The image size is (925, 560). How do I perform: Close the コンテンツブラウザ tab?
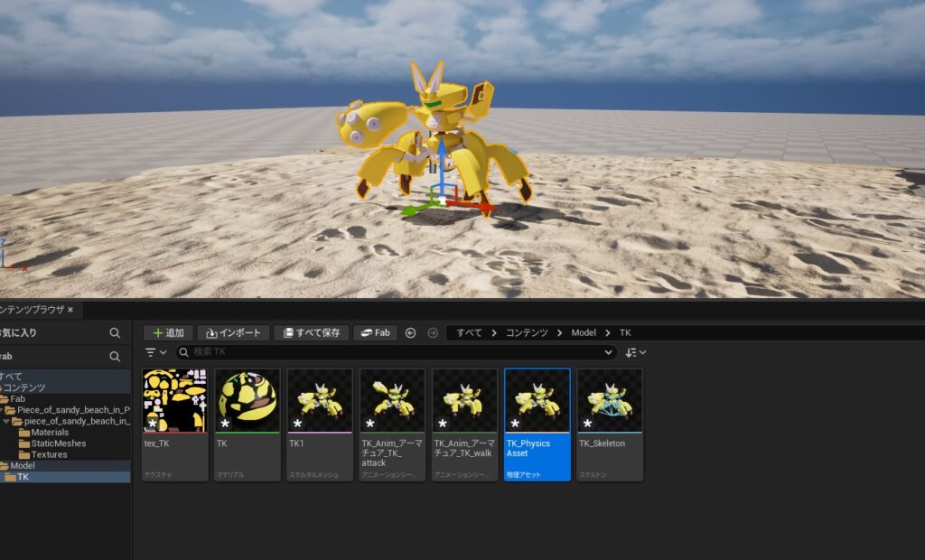pyautogui.click(x=70, y=310)
